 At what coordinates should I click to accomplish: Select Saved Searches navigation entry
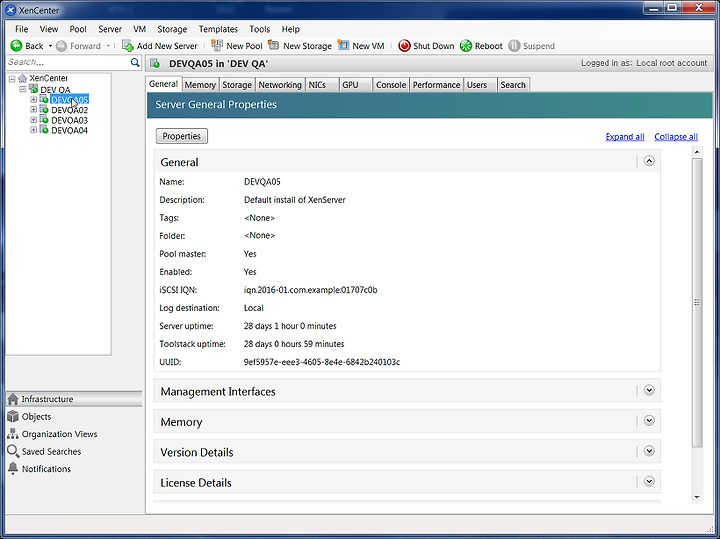(74, 451)
